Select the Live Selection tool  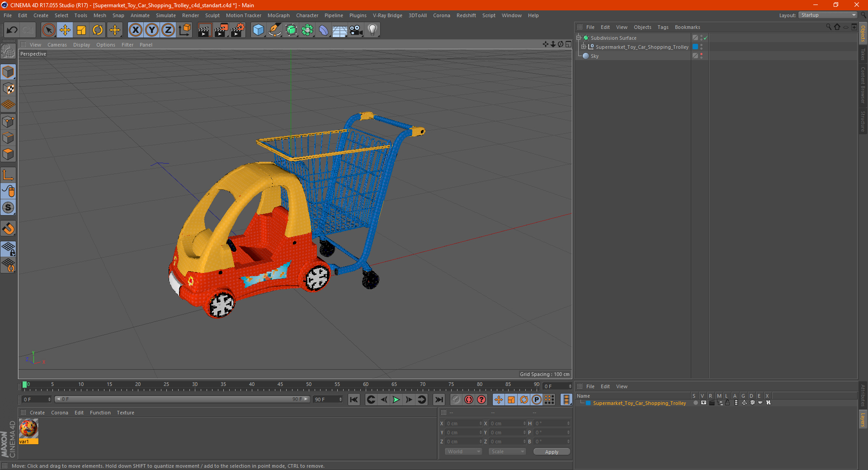pyautogui.click(x=48, y=30)
